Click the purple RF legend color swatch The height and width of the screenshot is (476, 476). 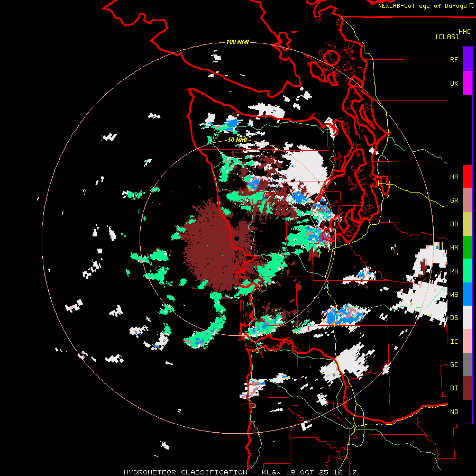click(x=467, y=59)
